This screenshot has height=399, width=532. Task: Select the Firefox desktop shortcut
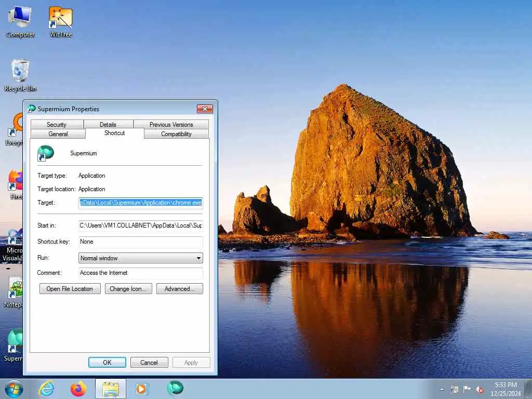tap(15, 184)
